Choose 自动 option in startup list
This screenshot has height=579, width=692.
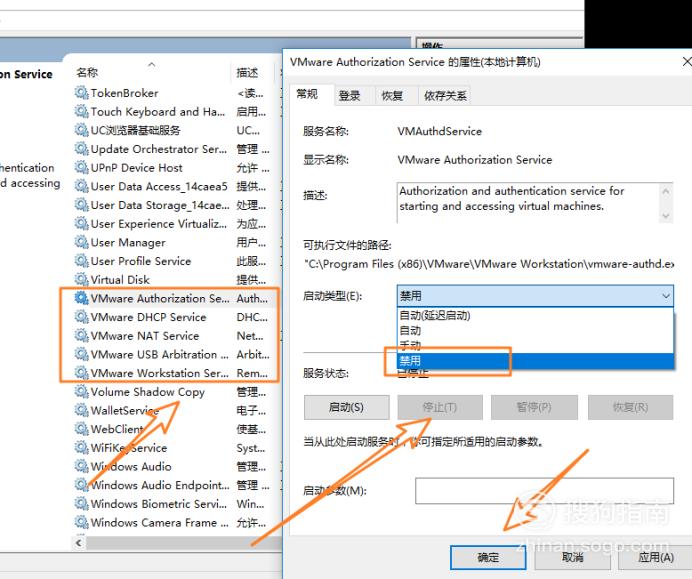coord(535,331)
